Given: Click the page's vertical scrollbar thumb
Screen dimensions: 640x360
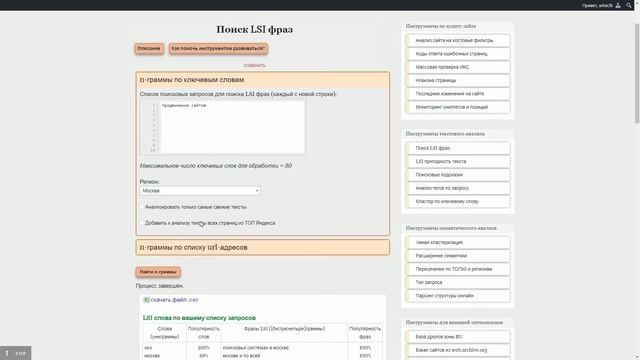Looking at the screenshot, I should click(637, 73).
